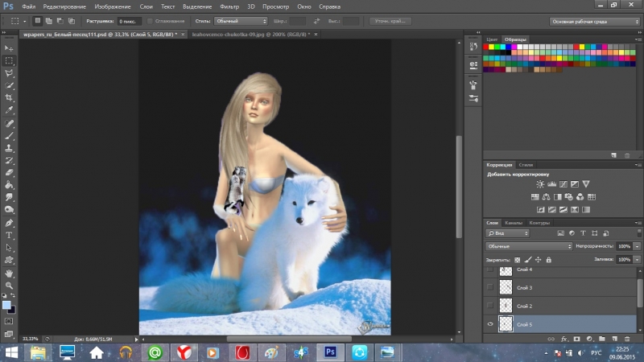Toggle lock transparent pixels

click(517, 260)
